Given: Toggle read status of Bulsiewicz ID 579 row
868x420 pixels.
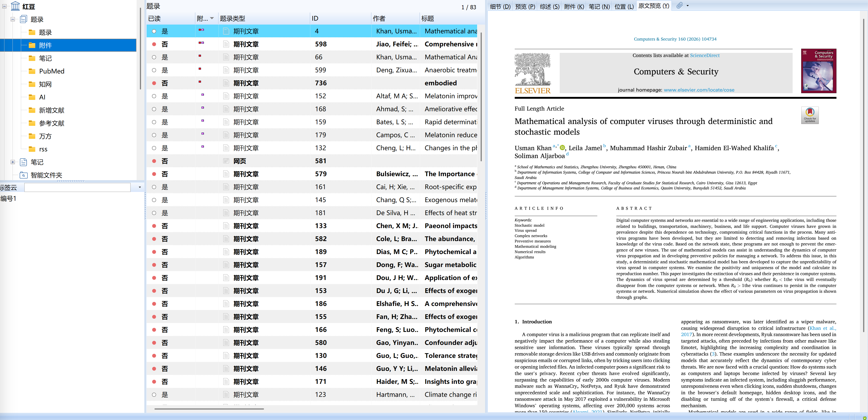Looking at the screenshot, I should pyautogui.click(x=154, y=174).
